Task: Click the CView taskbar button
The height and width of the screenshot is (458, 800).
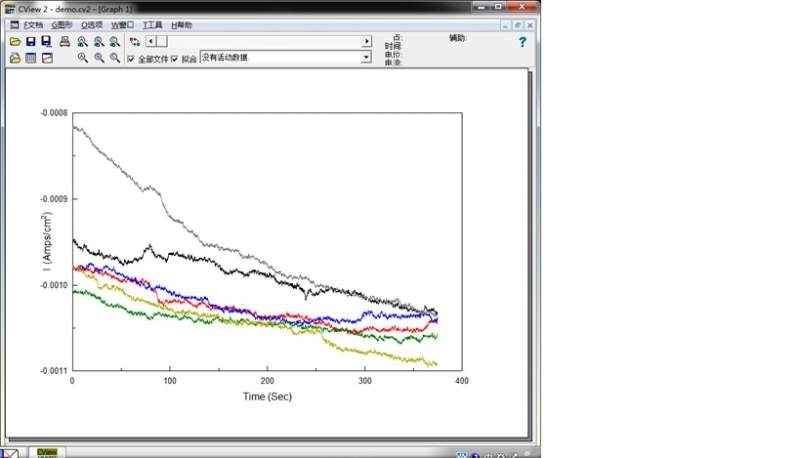Action: 47,453
